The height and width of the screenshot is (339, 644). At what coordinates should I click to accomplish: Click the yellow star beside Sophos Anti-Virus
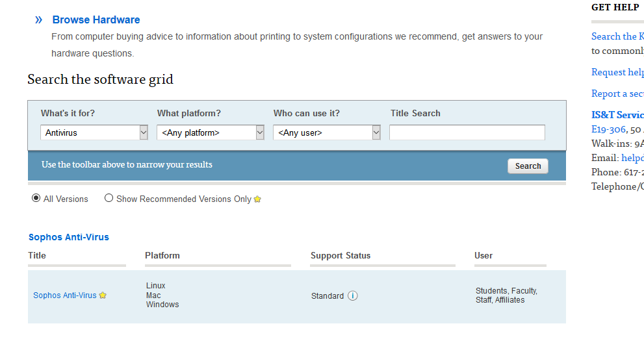point(103,295)
